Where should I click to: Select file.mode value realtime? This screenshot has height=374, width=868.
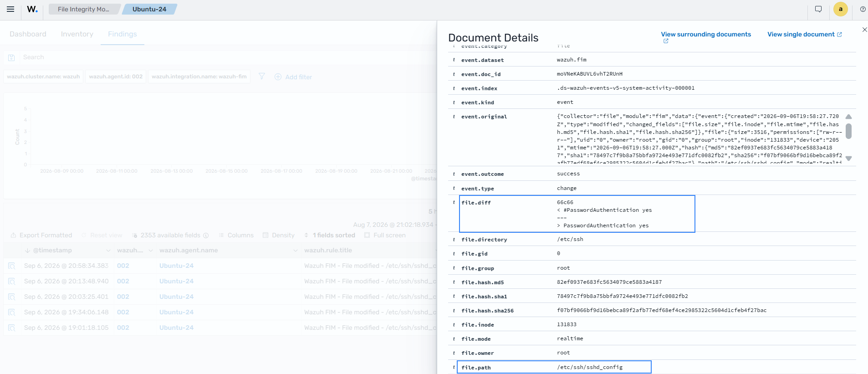tap(570, 338)
